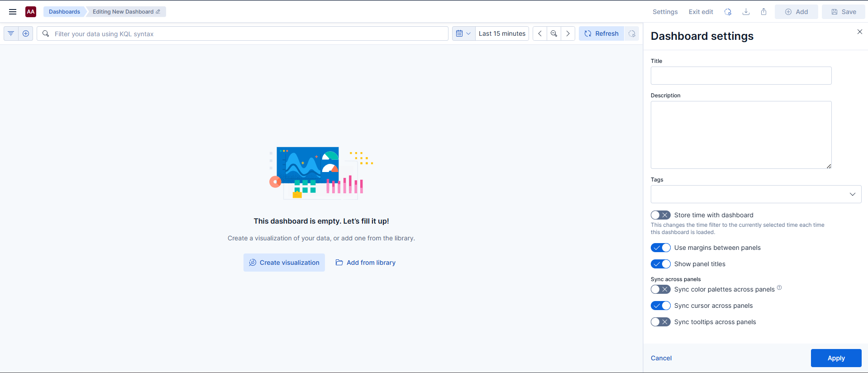Click the reset changes icon in top bar
This screenshot has width=868, height=373.
[728, 12]
